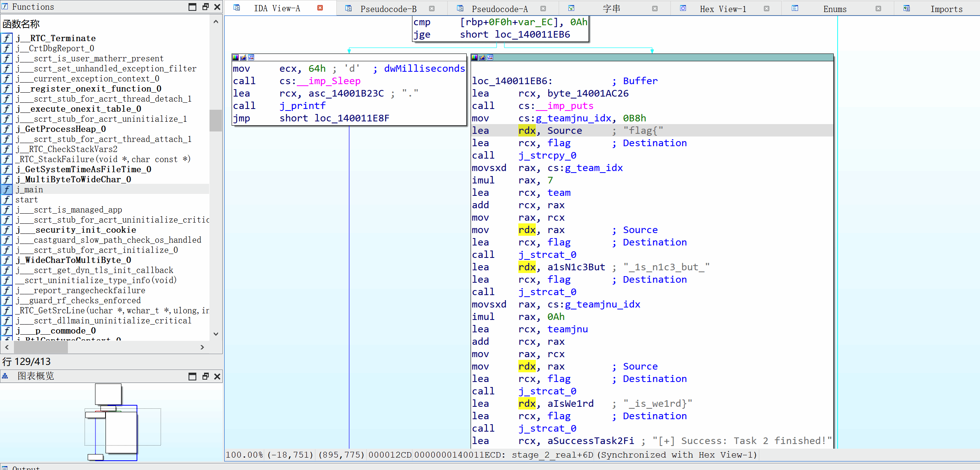Click the j_printf call target
Screen dimensions: 980x470
tap(303, 105)
